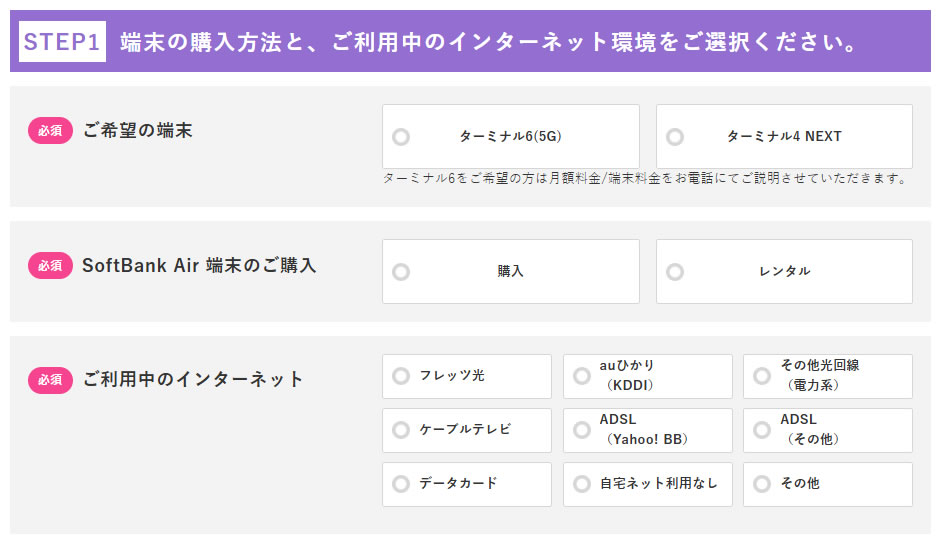The width and height of the screenshot is (941, 544).
Task: Click the ご利用中のインターネット field label
Action: [193, 380]
